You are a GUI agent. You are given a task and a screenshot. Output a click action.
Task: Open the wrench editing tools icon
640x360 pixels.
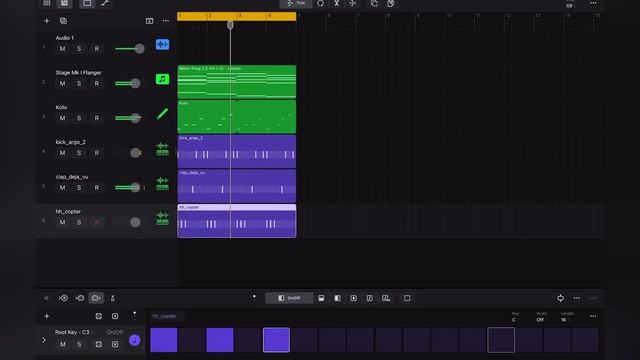105,3
